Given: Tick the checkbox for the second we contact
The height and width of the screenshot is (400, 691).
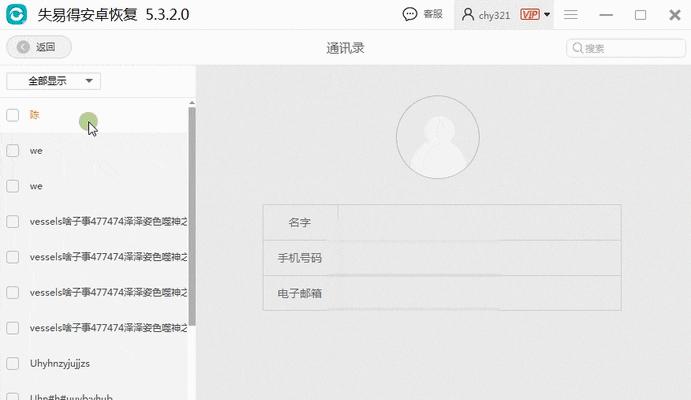Looking at the screenshot, I should (x=13, y=186).
